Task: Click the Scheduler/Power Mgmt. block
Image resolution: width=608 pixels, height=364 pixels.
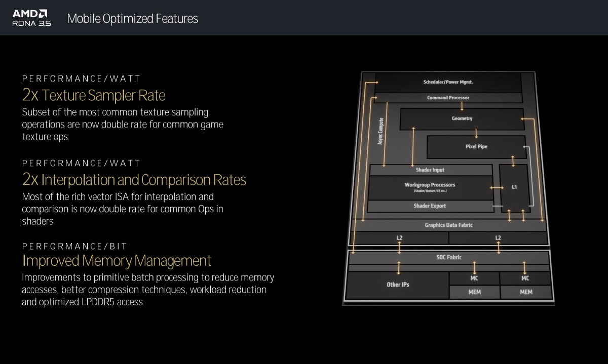Action: [x=448, y=82]
